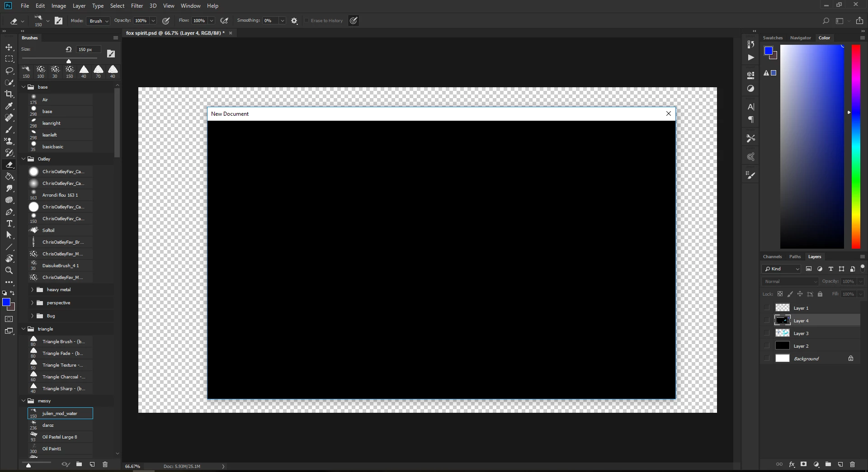This screenshot has width=868, height=472.
Task: Switch to the Navigator tab
Action: click(800, 38)
